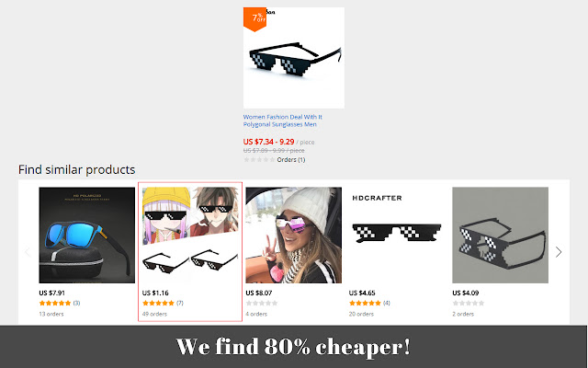
Task: Open blue polarized sunglasses thumbnail
Action: (87, 236)
